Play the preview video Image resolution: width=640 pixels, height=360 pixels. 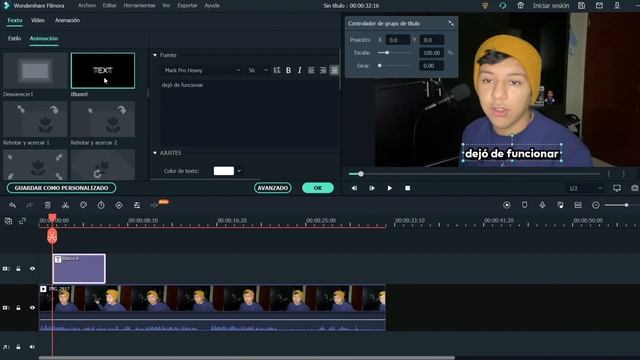389,188
